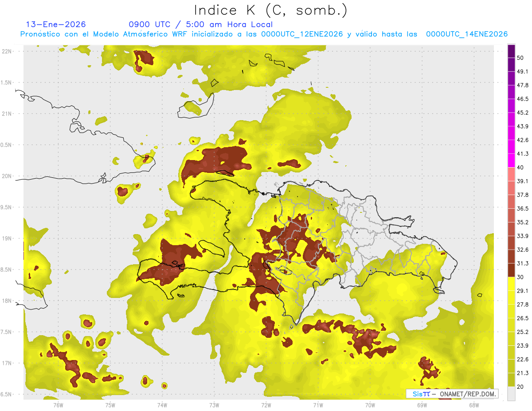Click the colorbar value label '25.2'
532x411 pixels.
(x=523, y=332)
